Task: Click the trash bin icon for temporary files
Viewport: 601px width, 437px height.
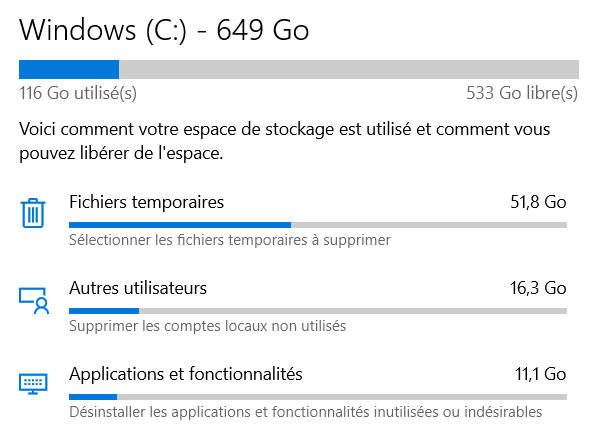Action: [34, 213]
